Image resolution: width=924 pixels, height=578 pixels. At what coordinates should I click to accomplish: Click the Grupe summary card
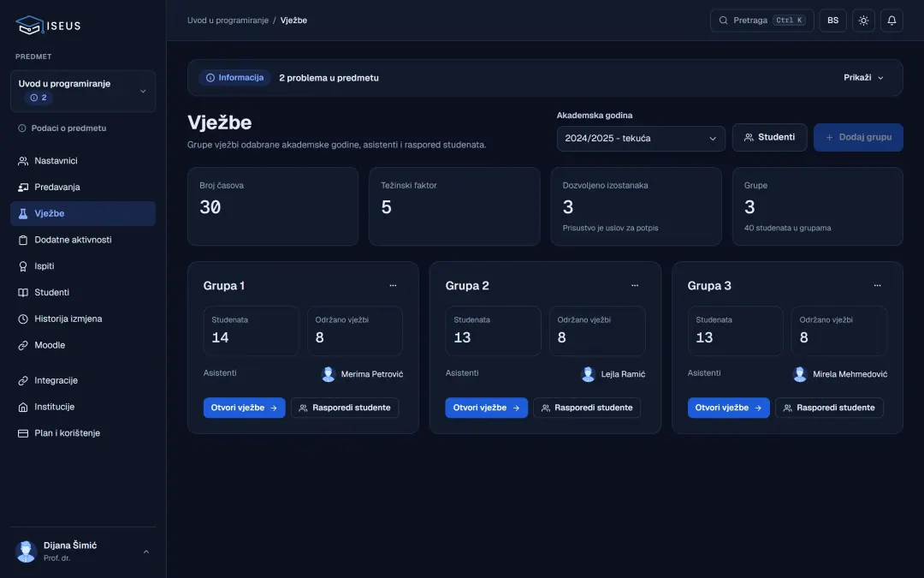817,206
